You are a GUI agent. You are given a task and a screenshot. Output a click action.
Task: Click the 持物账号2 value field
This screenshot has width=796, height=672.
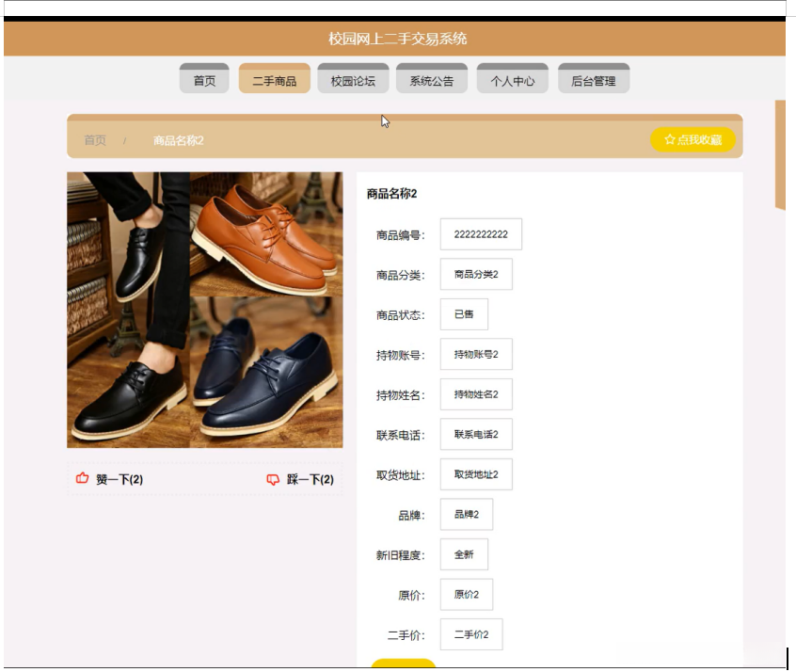(x=476, y=354)
